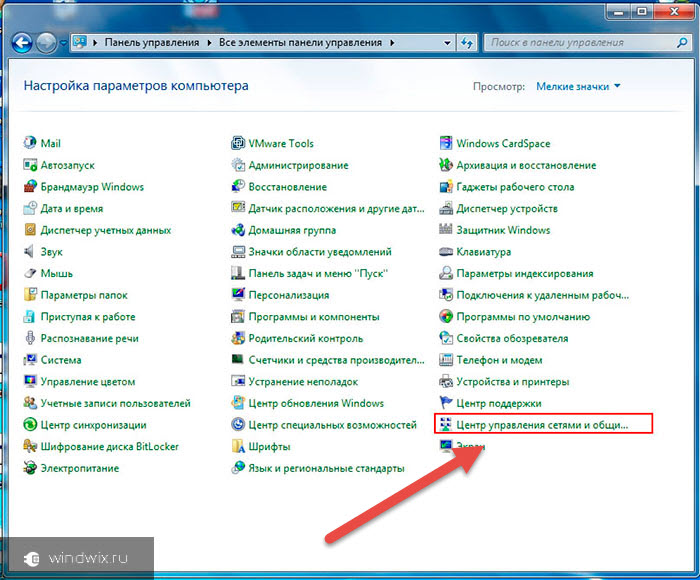The width and height of the screenshot is (700, 580).
Task: Click the Центр управления сетями network icon
Action: (446, 425)
